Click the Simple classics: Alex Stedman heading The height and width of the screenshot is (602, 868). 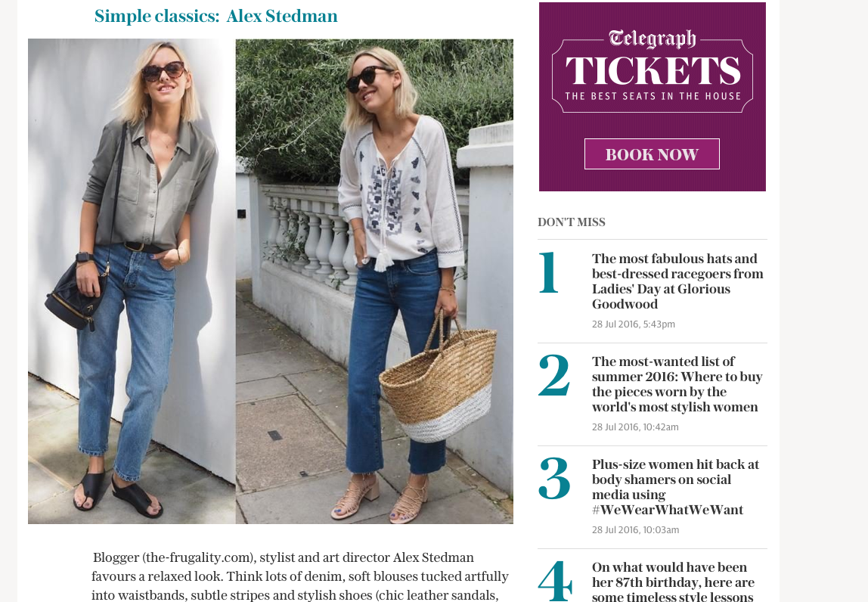coord(216,16)
